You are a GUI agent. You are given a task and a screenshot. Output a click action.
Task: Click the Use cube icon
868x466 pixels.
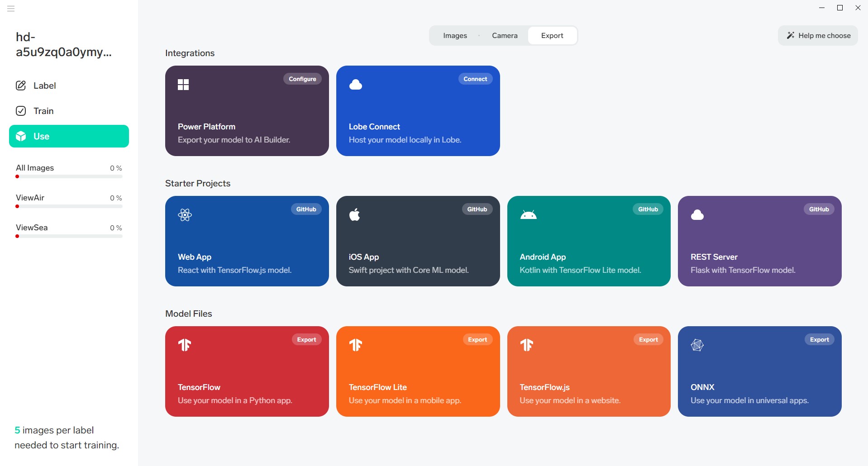[x=21, y=136]
